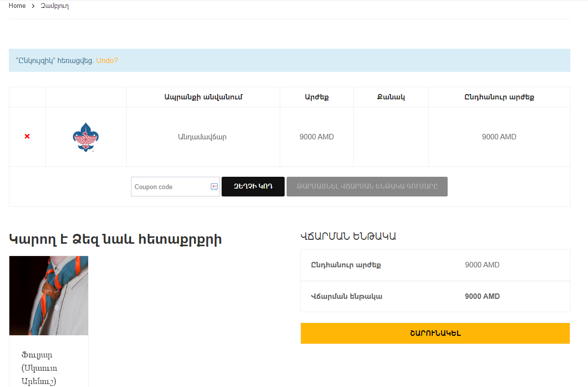
Task: Click the password manager icon in the coupon field
Action: pyautogui.click(x=214, y=187)
